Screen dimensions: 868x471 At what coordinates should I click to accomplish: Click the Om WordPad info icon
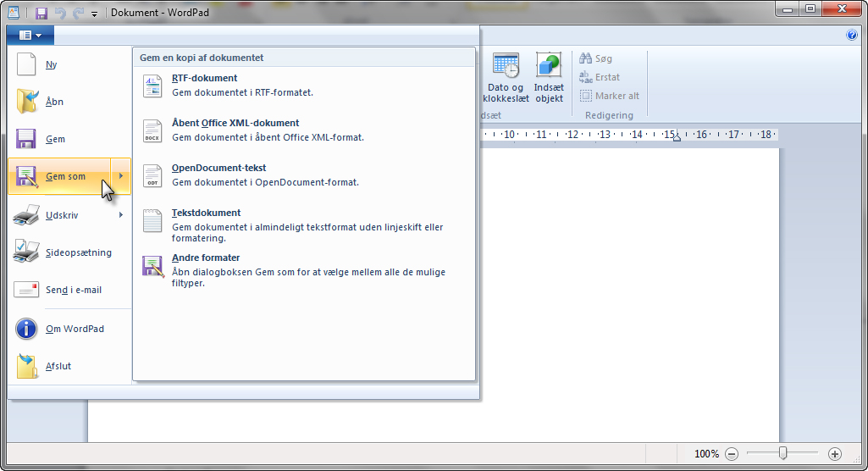click(x=26, y=328)
